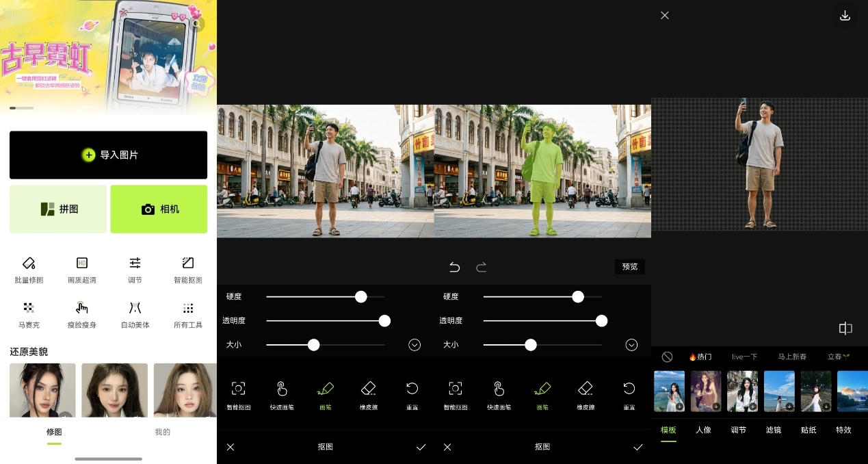Apply first seaside girl template

[669, 391]
